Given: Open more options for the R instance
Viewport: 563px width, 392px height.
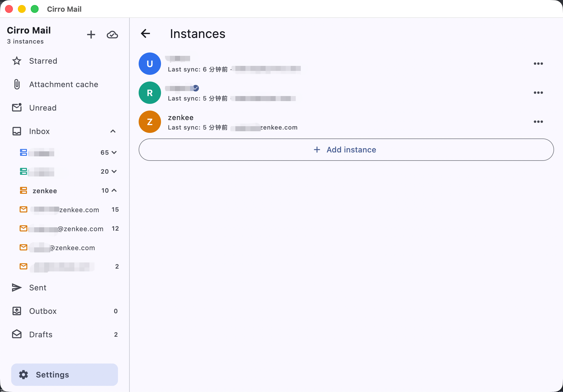Looking at the screenshot, I should [x=538, y=93].
